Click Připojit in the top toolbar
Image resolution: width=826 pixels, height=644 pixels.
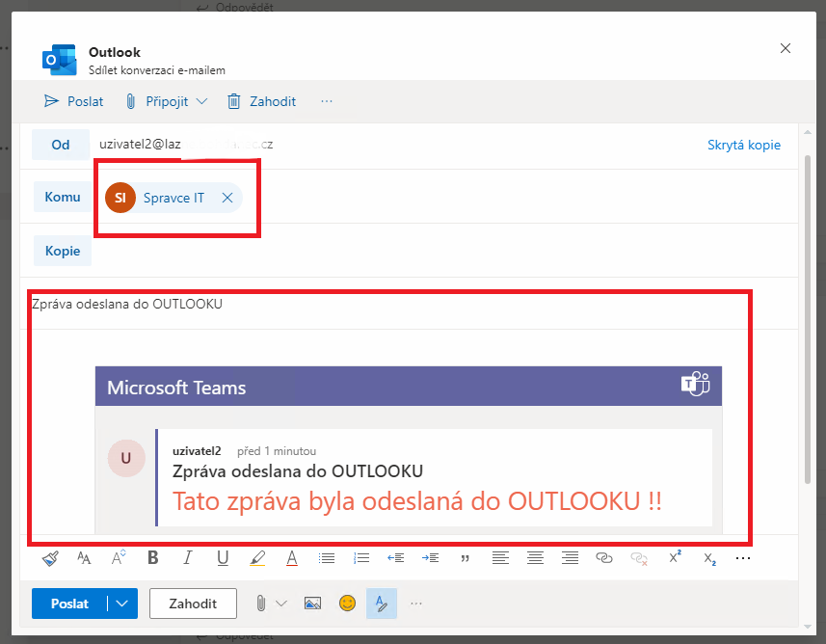click(x=158, y=101)
